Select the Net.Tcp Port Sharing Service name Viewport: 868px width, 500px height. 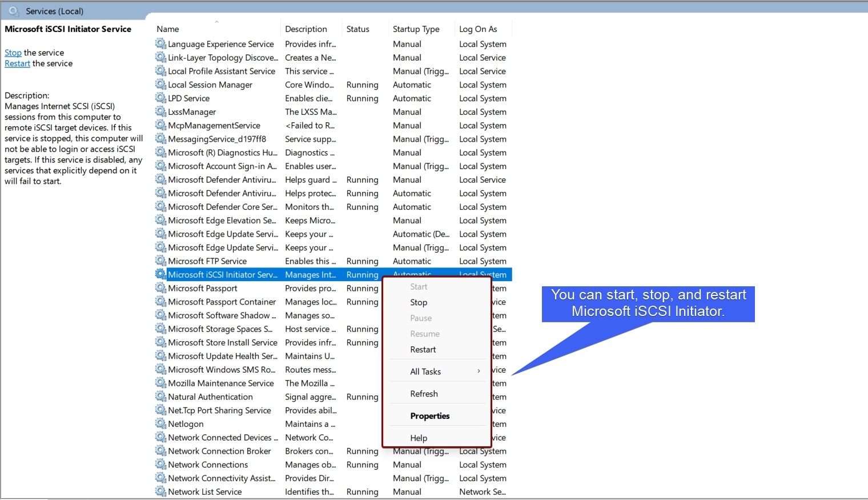click(x=219, y=410)
